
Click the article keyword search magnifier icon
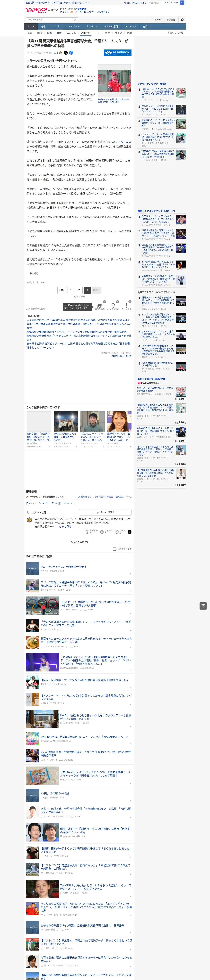tap(75, 20)
